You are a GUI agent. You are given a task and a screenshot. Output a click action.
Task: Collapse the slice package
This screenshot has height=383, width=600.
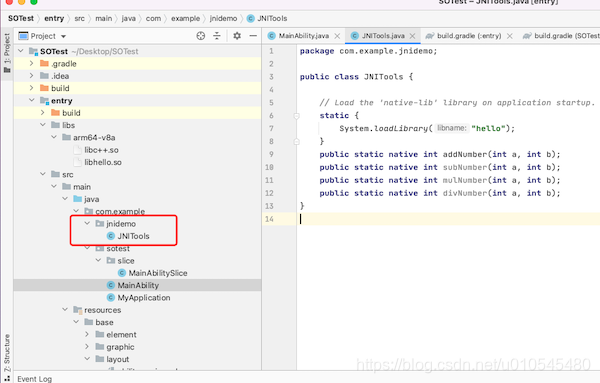click(98, 260)
